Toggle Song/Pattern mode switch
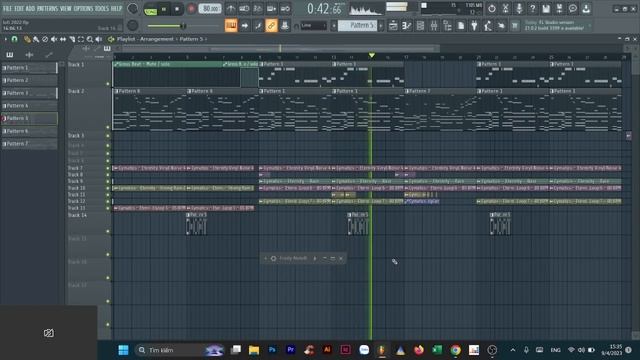This screenshot has width=640, height=360. pos(151,9)
